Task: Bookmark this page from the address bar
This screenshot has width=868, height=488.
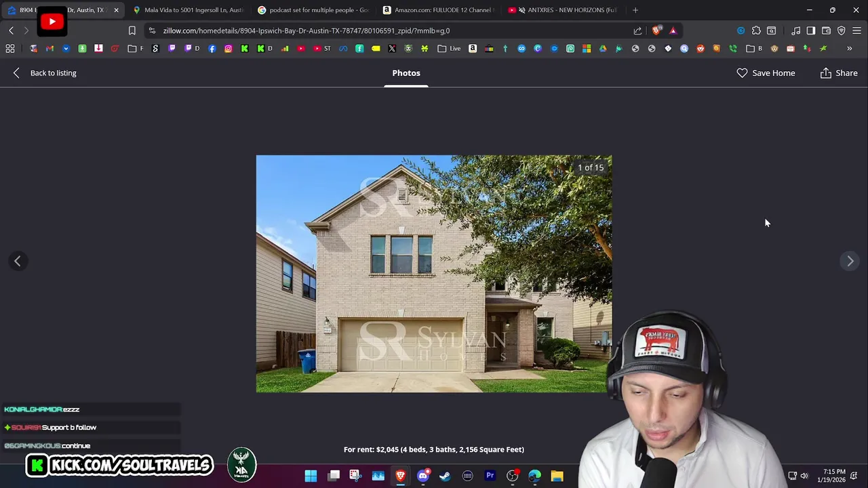Action: 132,30
